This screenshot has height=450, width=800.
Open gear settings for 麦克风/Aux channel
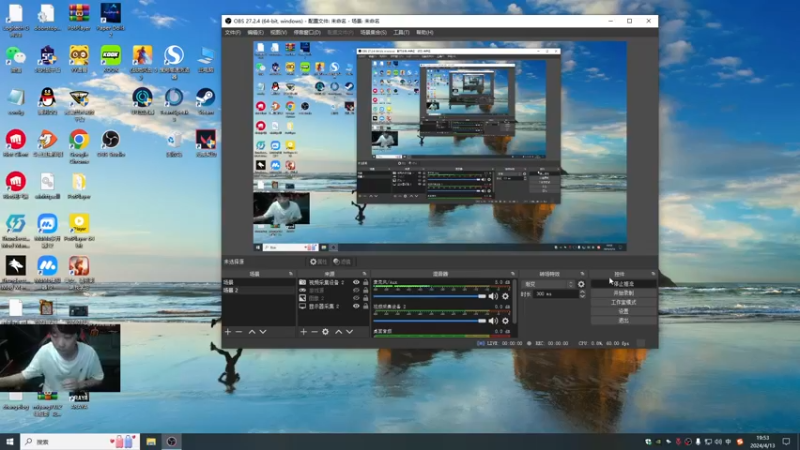[x=506, y=297]
